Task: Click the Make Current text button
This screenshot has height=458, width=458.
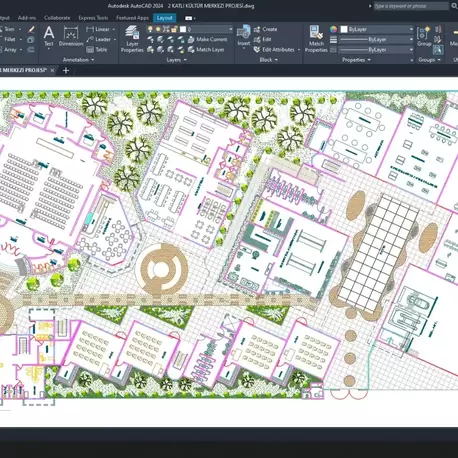Action: 212,39
